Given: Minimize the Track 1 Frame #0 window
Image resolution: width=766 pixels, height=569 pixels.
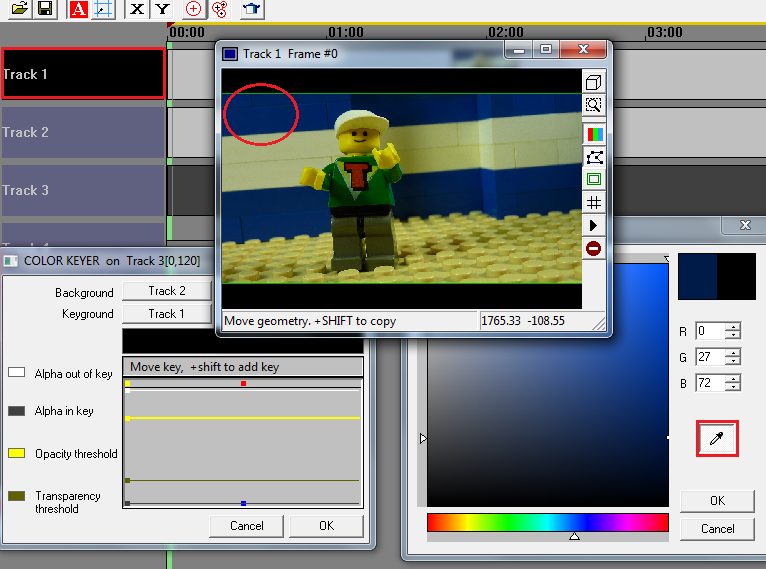Looking at the screenshot, I should [x=519, y=49].
